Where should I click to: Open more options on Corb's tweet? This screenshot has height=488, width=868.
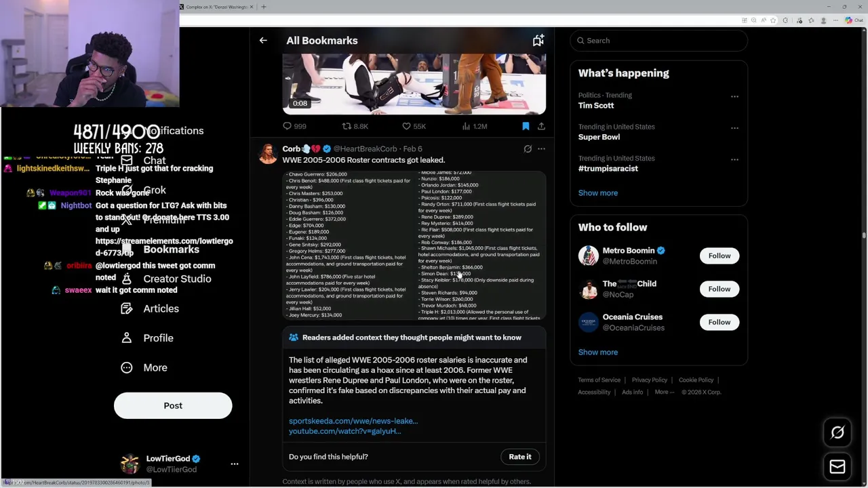541,148
